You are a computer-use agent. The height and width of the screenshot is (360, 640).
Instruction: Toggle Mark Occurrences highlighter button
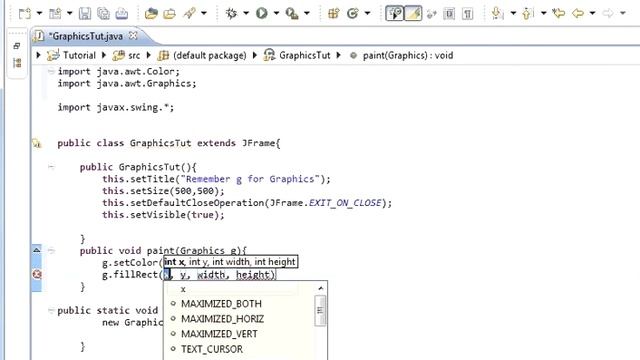tap(413, 13)
